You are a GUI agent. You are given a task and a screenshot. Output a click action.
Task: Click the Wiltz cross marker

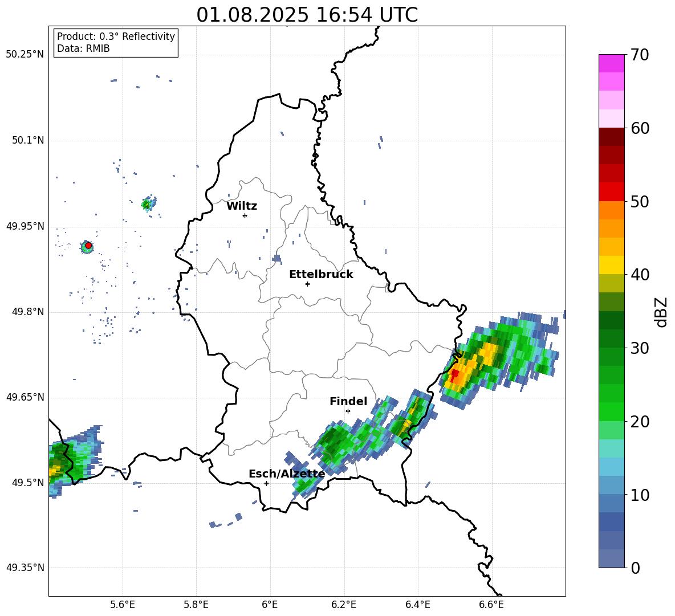(x=245, y=215)
